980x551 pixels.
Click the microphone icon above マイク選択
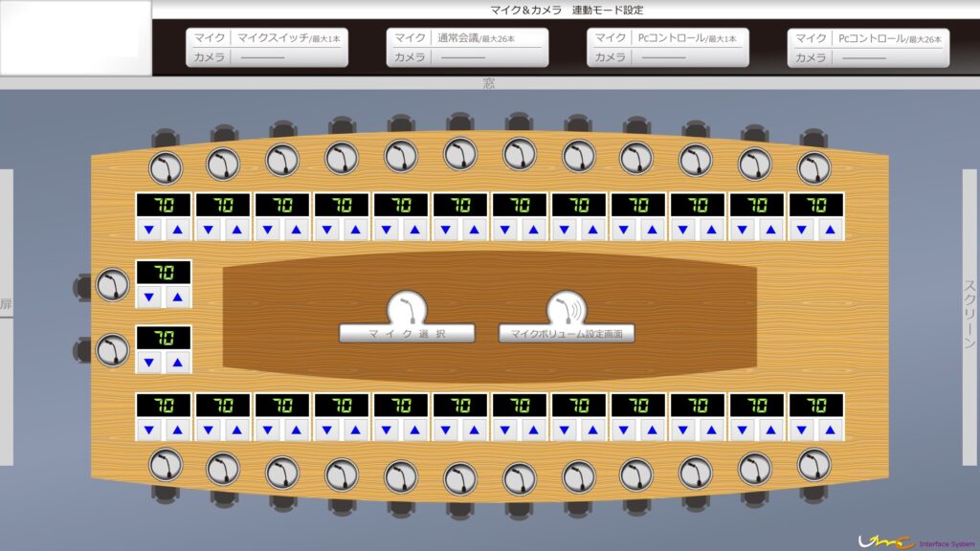[x=407, y=309]
